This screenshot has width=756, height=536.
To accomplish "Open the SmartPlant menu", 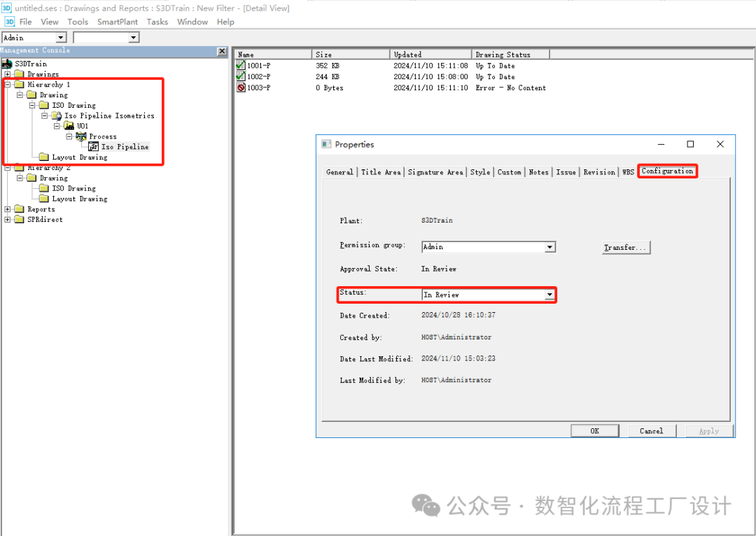I will coord(118,22).
